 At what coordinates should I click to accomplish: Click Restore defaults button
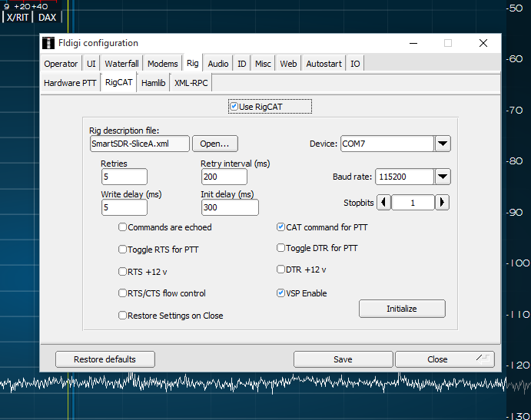point(105,359)
